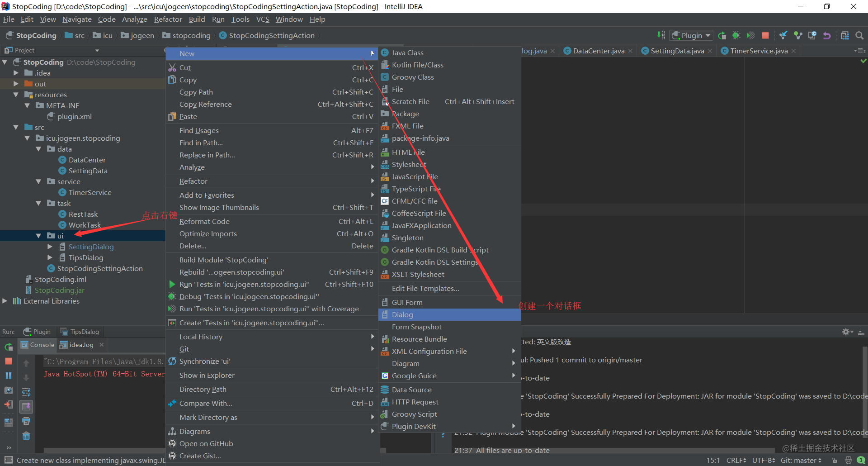Open the Project view dropdown

[x=97, y=50]
